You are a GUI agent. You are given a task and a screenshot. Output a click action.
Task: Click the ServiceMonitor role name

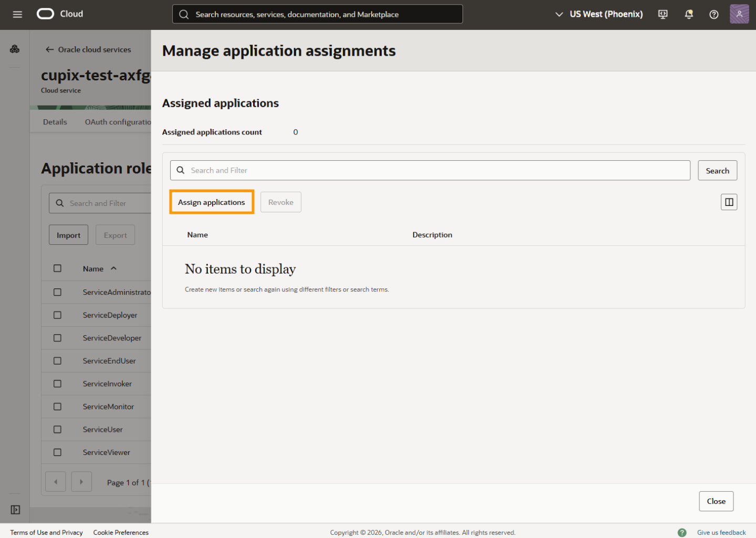coord(108,407)
